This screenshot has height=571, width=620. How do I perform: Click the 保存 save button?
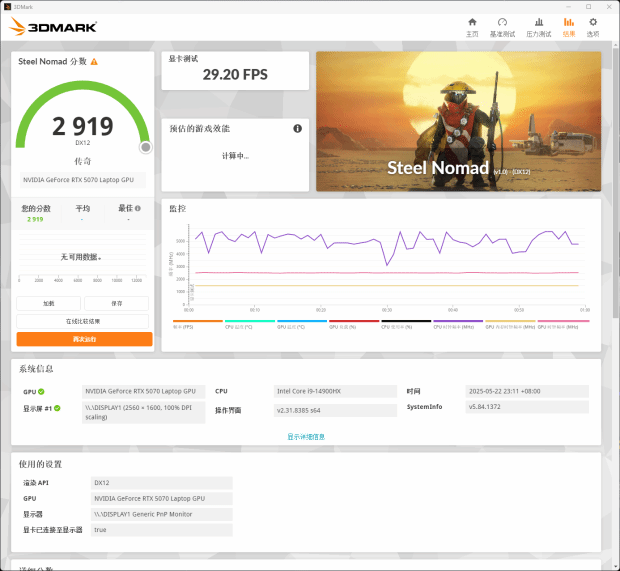pos(117,303)
